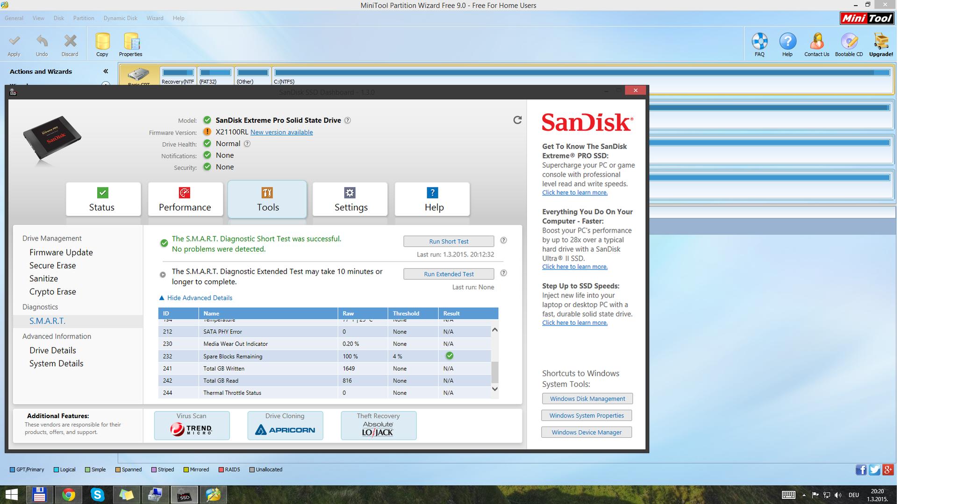Image resolution: width=980 pixels, height=504 pixels.
Task: Open System Details in sidebar
Action: [x=57, y=363]
